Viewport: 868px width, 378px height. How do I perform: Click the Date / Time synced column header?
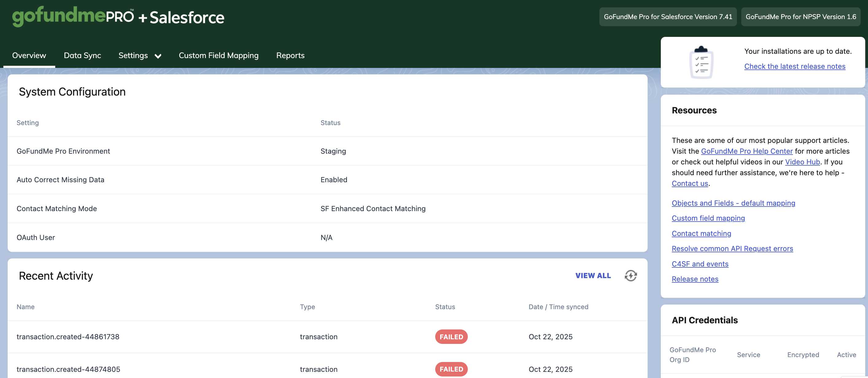click(x=558, y=306)
